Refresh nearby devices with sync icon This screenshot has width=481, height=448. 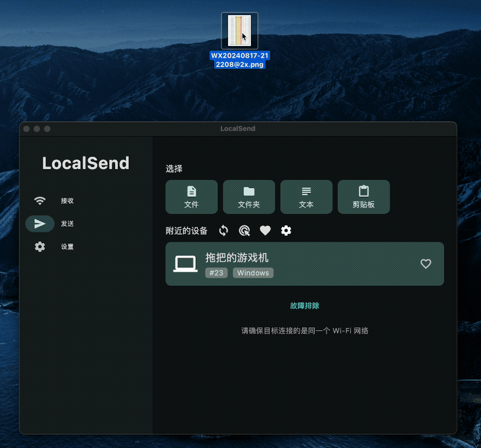click(x=224, y=231)
